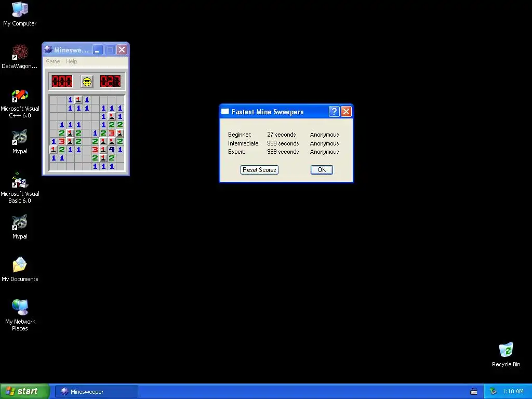
Task: Click the flag in the board's top row
Action: pos(78,100)
